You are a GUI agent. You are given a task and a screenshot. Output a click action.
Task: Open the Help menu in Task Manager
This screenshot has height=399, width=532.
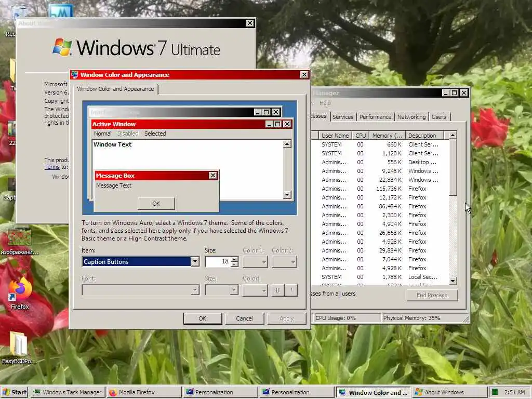(x=325, y=103)
